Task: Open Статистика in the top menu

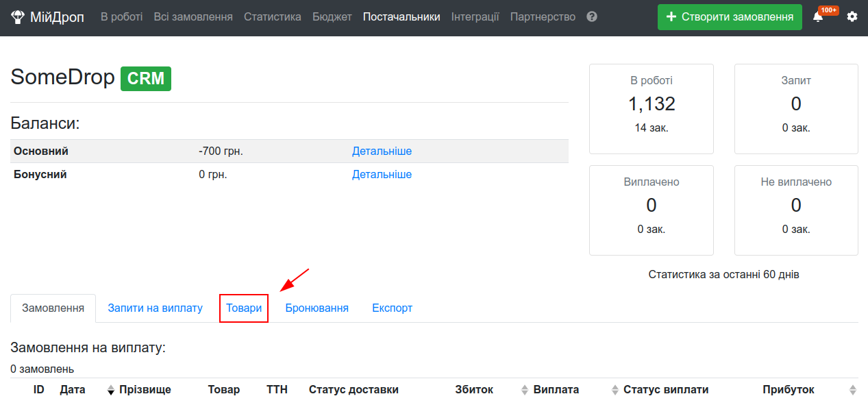Action: [x=273, y=16]
